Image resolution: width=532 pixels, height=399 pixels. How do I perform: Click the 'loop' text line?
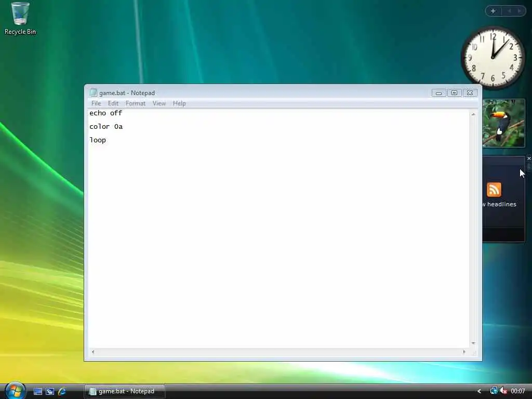98,140
